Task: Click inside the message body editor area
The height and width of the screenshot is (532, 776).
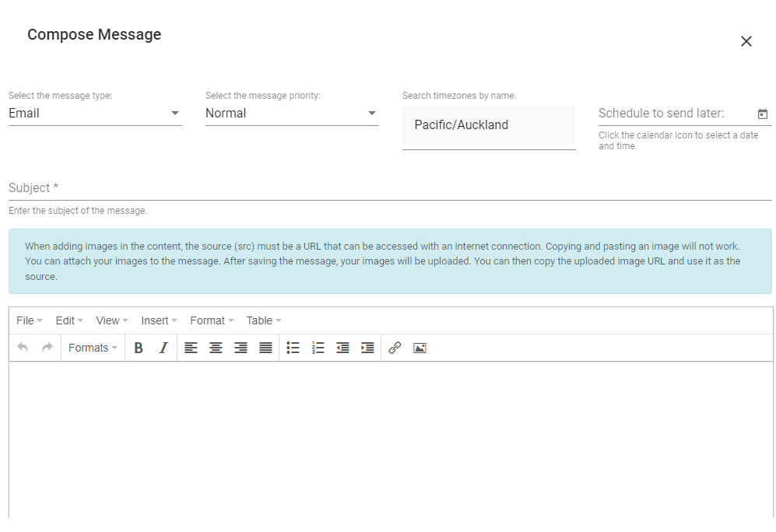Action: coord(391,440)
